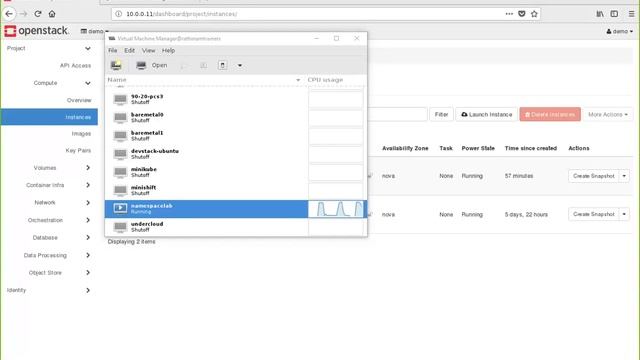This screenshot has width=640, height=360.
Task: Open API Access in sidebar
Action: (76, 65)
